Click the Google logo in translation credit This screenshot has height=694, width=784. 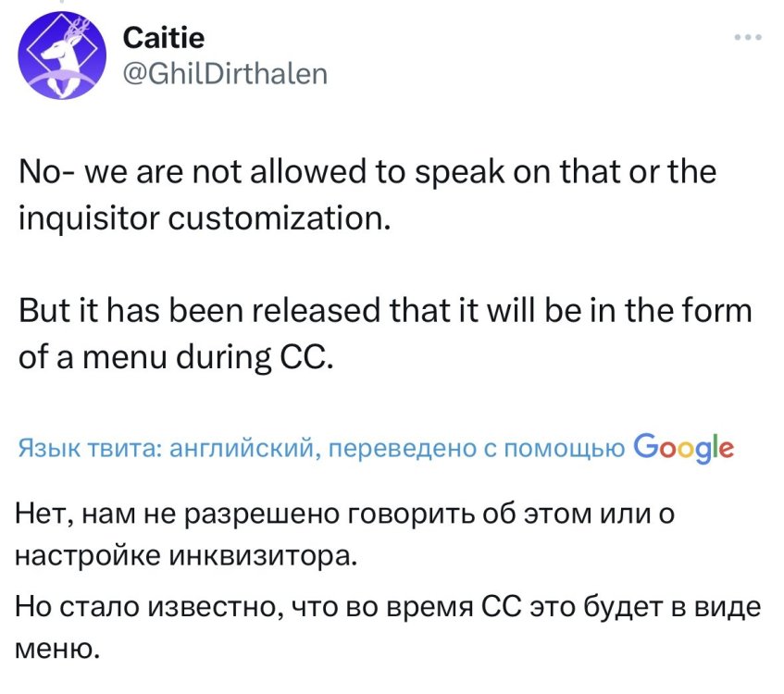click(685, 448)
